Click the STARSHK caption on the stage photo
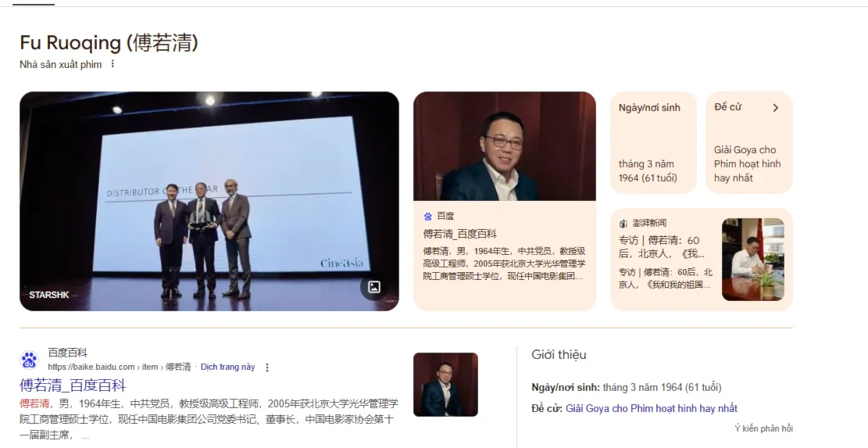 coord(49,296)
